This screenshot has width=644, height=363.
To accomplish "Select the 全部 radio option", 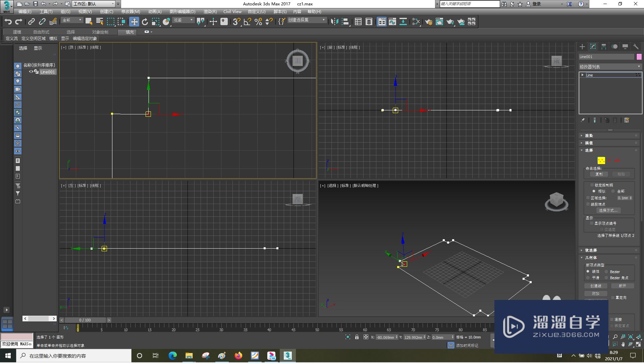I will (x=613, y=191).
